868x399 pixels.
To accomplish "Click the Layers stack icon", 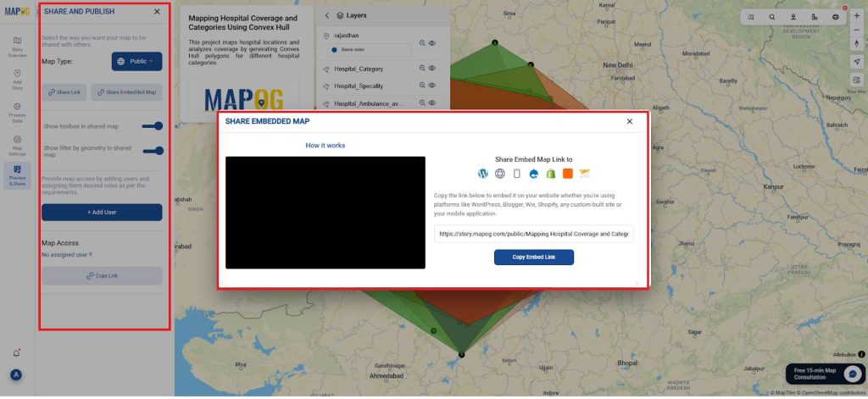I will 341,15.
